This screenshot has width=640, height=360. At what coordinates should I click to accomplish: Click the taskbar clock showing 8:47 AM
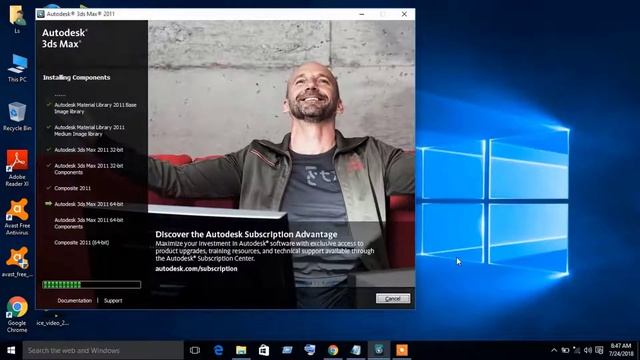tap(621, 350)
